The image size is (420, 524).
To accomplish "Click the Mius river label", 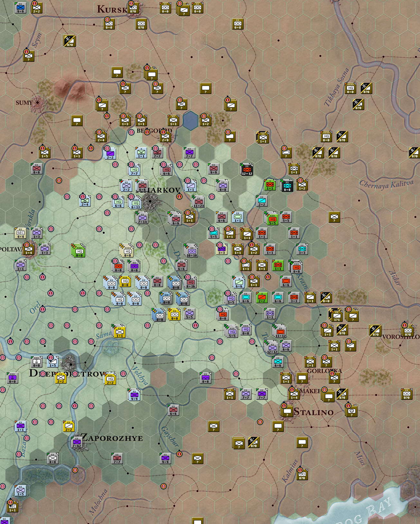I will click(x=360, y=458).
